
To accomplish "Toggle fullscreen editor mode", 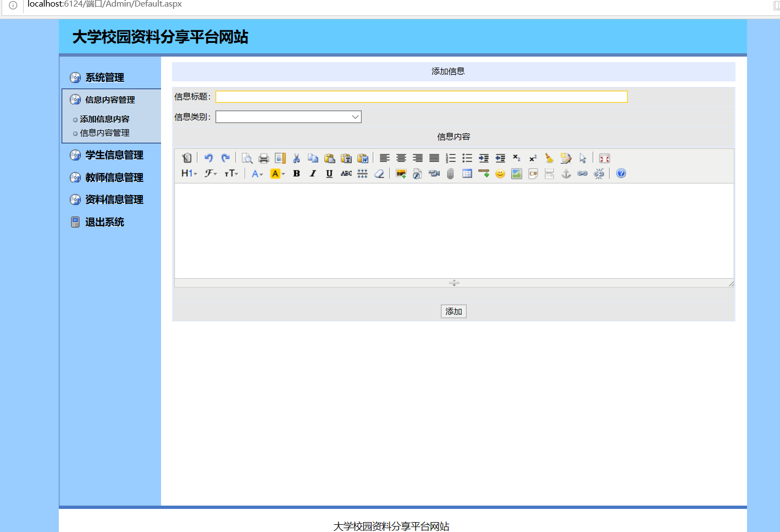I will [x=605, y=158].
